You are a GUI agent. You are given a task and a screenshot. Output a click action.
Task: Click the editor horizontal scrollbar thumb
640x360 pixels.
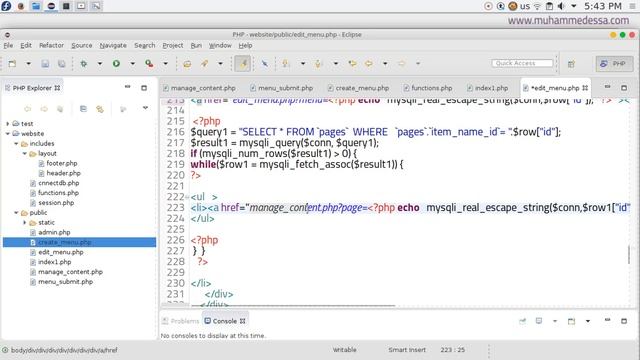(293, 305)
